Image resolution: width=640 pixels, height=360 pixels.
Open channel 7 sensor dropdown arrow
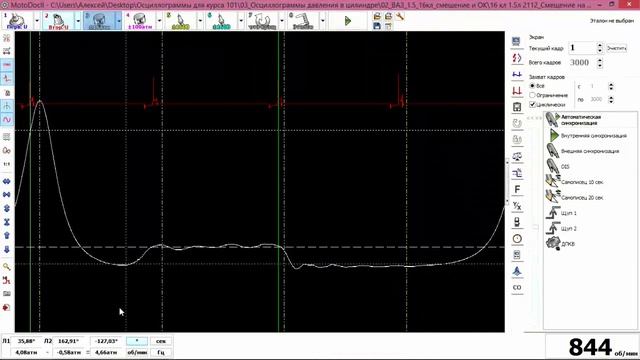282,21
